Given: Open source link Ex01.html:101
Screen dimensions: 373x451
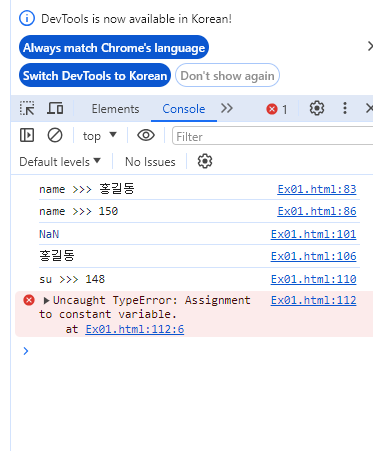Looking at the screenshot, I should point(313,234).
